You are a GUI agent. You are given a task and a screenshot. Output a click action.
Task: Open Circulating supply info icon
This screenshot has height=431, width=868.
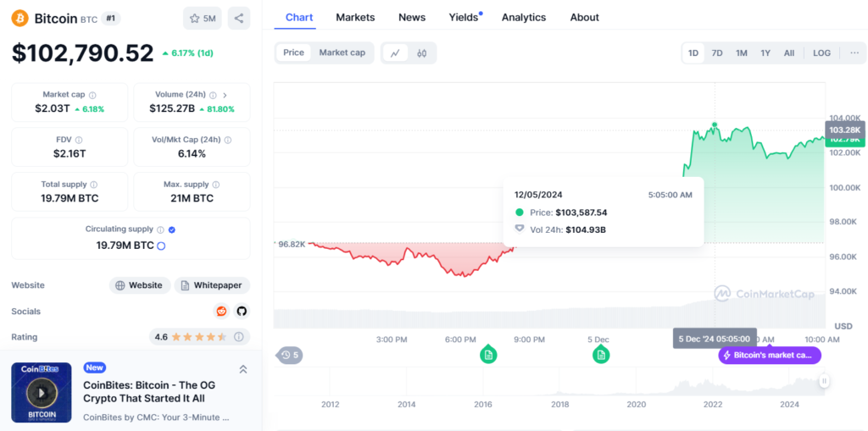point(160,229)
